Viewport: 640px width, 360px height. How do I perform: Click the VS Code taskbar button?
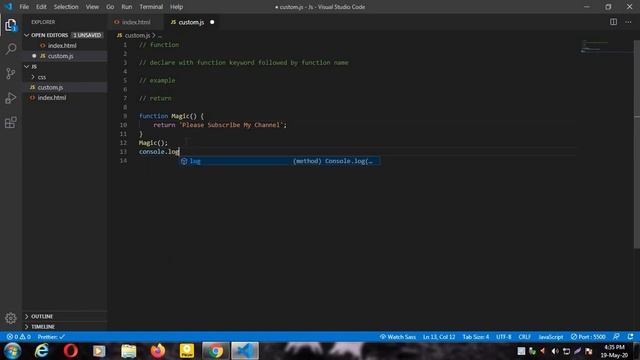pyautogui.click(x=245, y=351)
